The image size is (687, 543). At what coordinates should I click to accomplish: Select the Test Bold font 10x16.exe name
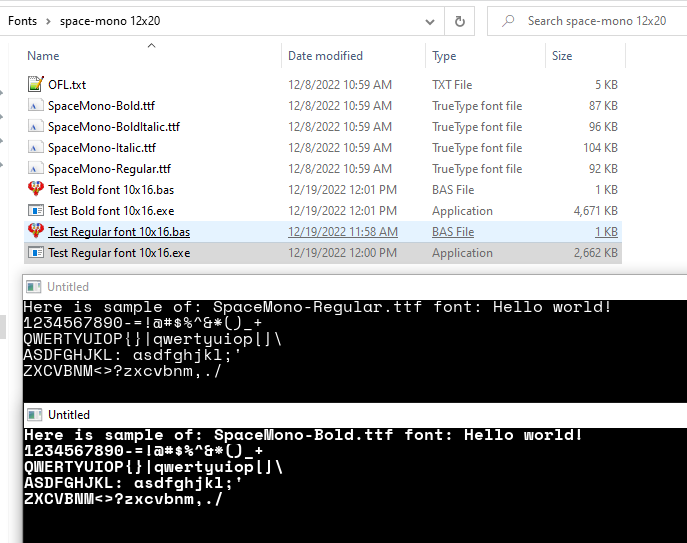pos(111,211)
